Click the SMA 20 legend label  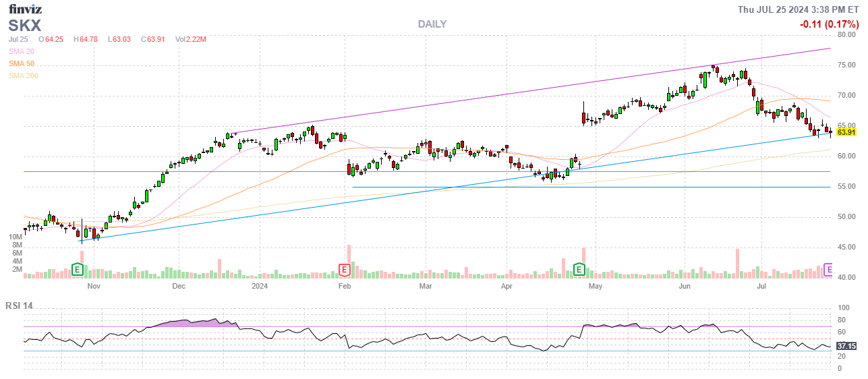(21, 51)
